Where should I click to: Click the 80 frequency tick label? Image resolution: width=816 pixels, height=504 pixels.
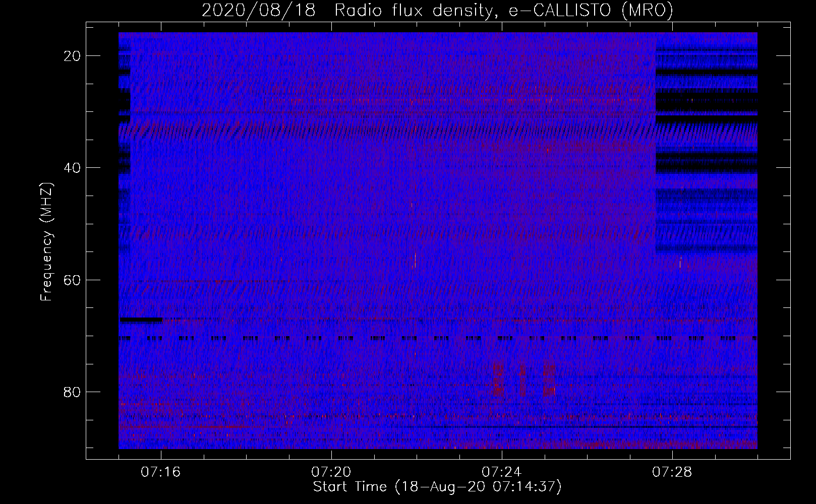click(x=73, y=392)
